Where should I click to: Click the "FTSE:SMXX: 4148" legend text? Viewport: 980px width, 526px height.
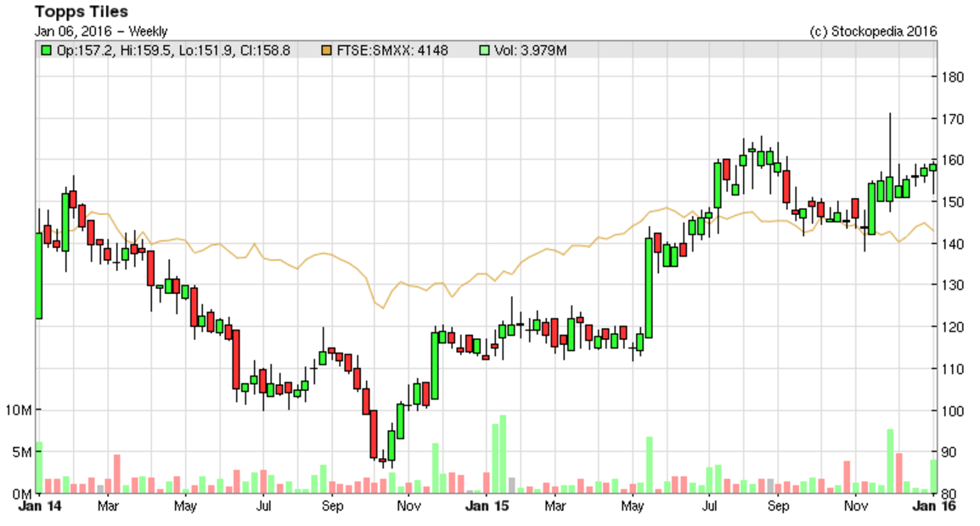click(392, 50)
